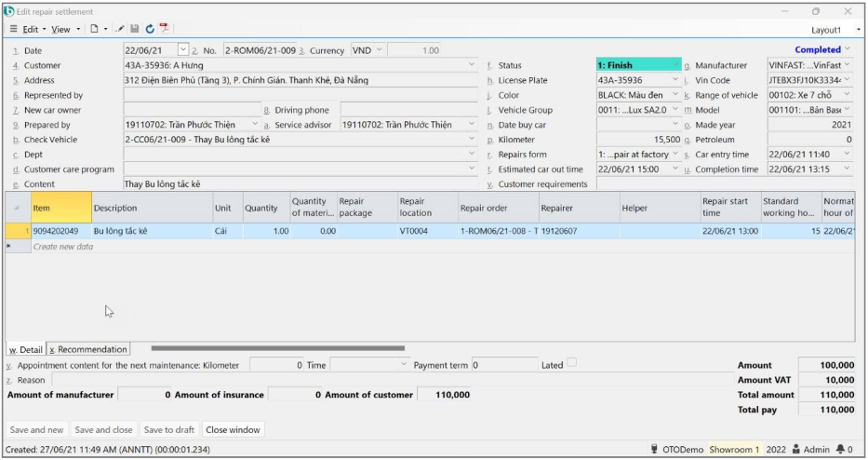
Task: Click the Reason input field
Action: [x=392, y=380]
